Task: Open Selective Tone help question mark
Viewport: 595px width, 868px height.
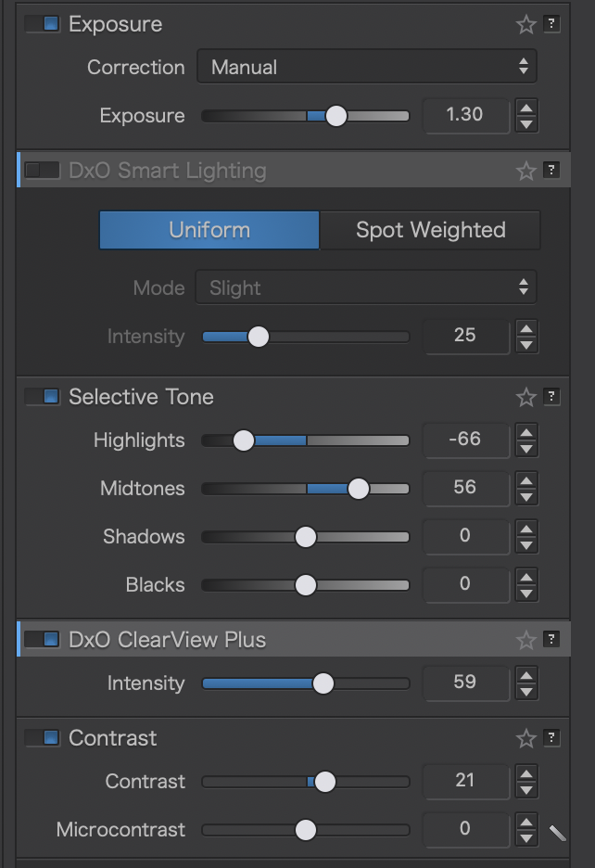Action: pyautogui.click(x=551, y=398)
